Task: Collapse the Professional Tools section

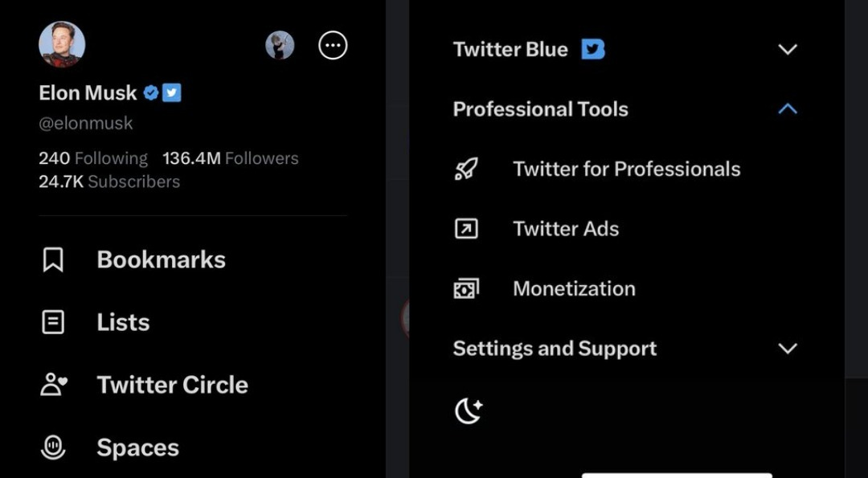Action: [787, 108]
